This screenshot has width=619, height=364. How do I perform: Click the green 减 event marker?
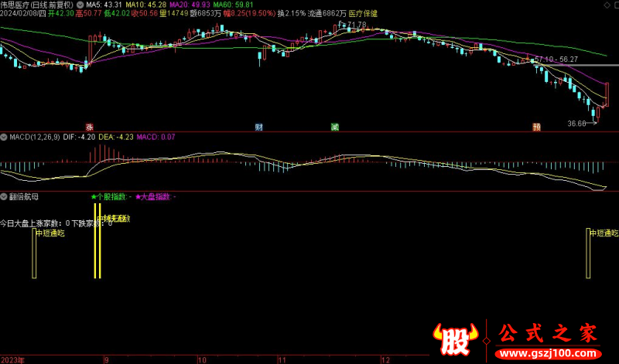click(335, 127)
